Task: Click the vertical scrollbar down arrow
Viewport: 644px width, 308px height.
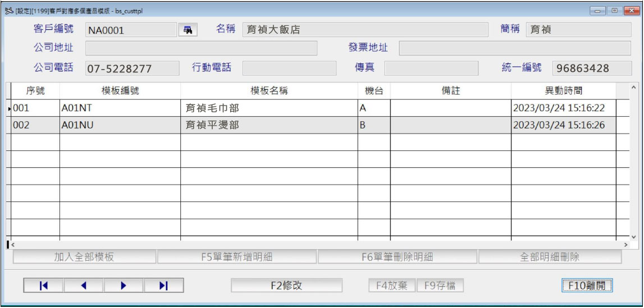Action: pyautogui.click(x=633, y=237)
